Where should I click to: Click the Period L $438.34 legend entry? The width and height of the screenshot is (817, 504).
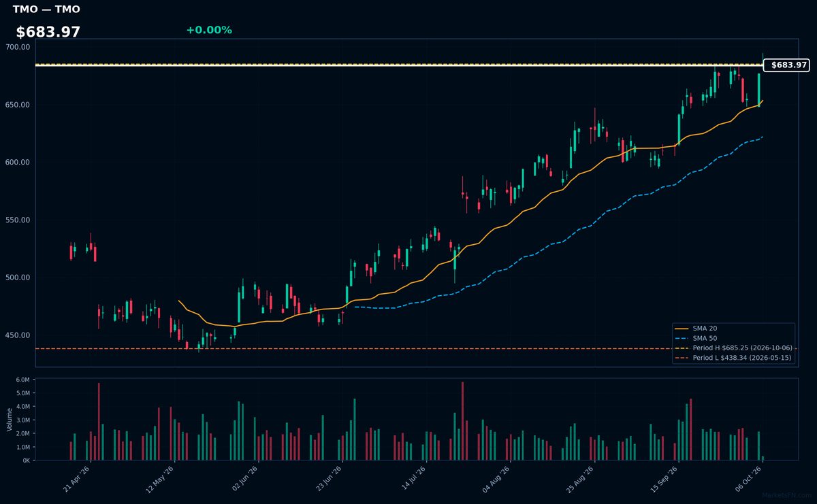click(733, 358)
